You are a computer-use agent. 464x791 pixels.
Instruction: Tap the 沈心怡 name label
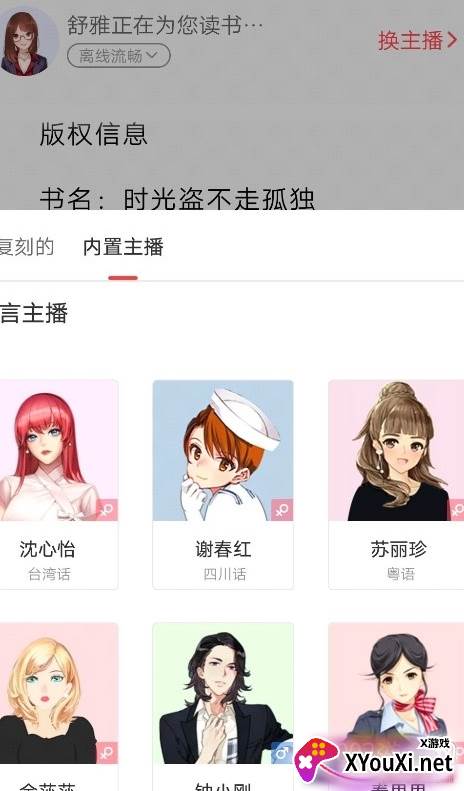[x=47, y=549]
